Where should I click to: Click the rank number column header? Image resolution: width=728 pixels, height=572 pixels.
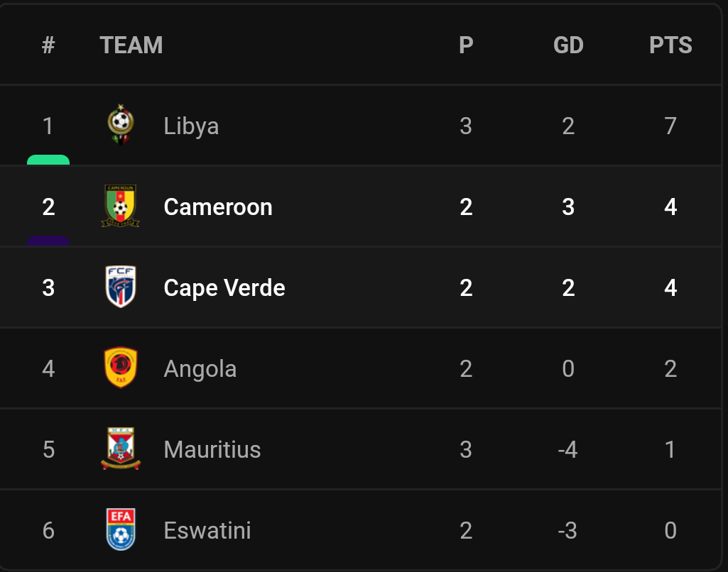(x=48, y=45)
